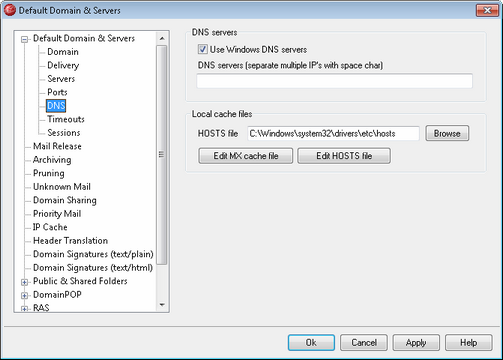Click Edit HOSTS file button
This screenshot has height=360, width=503.
[344, 156]
